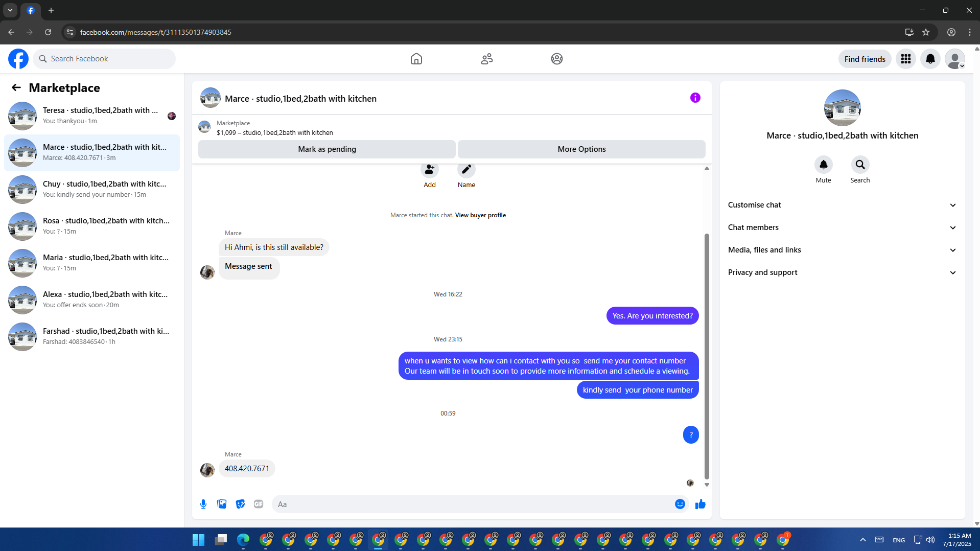Click the More Options button
This screenshot has height=551, width=980.
[x=581, y=149]
